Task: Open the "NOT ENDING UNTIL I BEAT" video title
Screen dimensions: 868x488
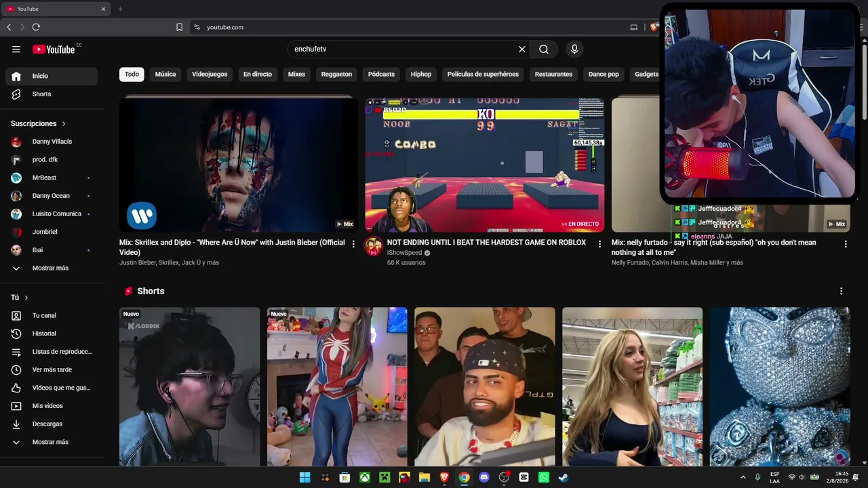Action: tap(486, 243)
